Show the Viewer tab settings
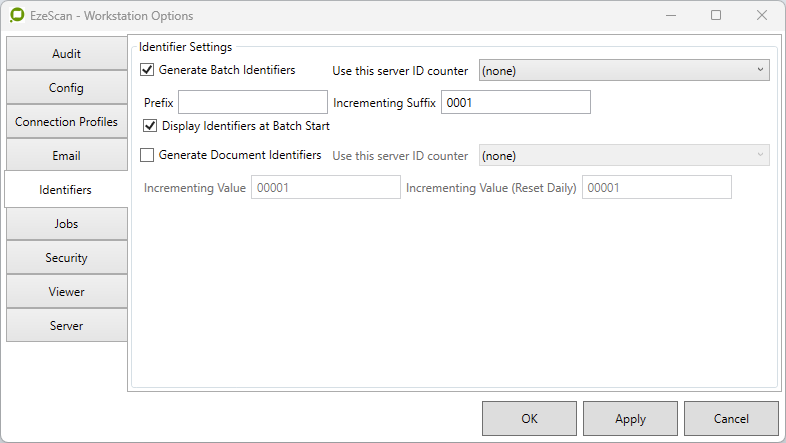 67,292
